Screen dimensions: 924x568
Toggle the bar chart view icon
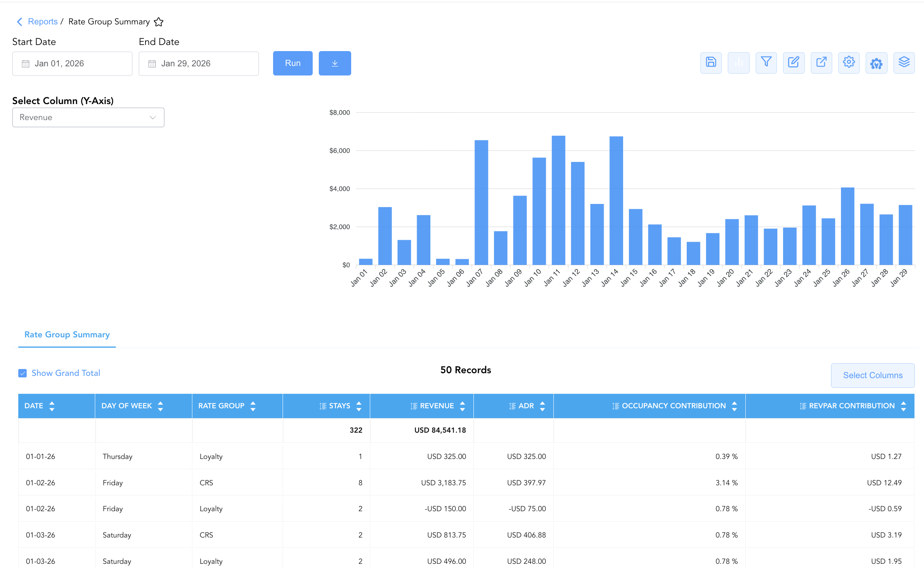point(739,63)
